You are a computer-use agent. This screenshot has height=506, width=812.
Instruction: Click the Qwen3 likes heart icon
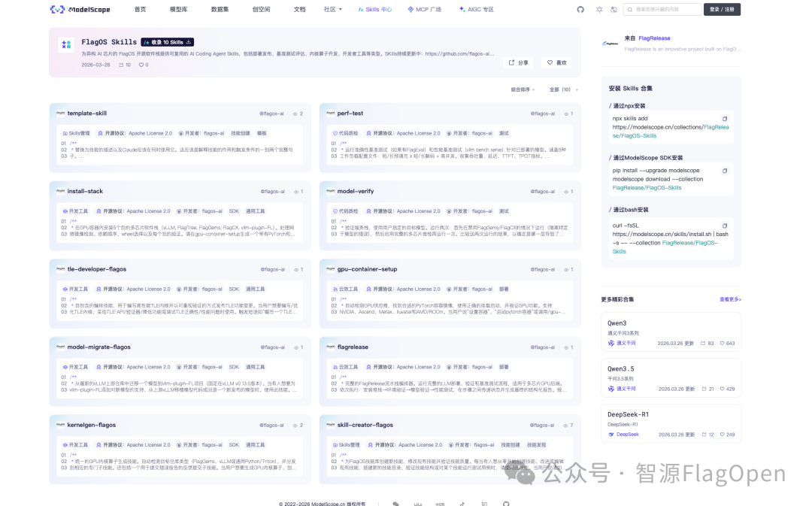click(722, 344)
